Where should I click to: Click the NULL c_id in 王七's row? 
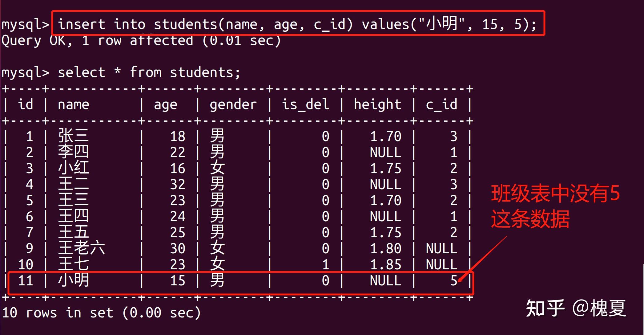tap(441, 264)
